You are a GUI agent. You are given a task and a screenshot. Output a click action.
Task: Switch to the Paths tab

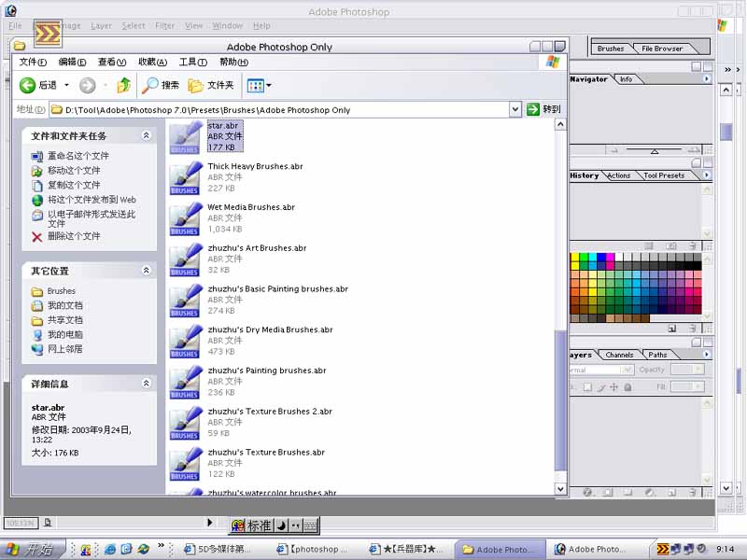(x=657, y=355)
